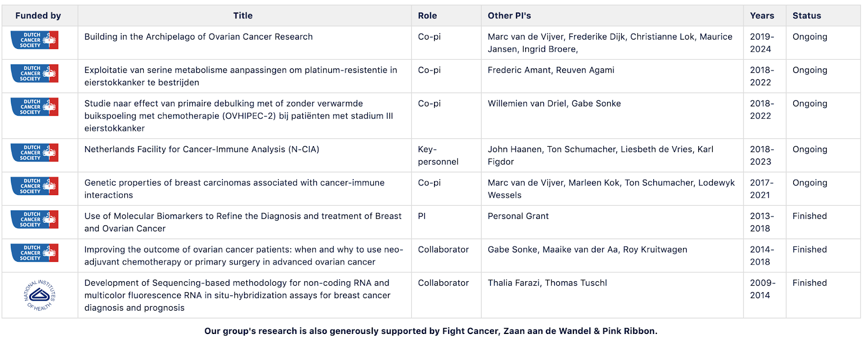Click the "Role" column header

point(427,16)
